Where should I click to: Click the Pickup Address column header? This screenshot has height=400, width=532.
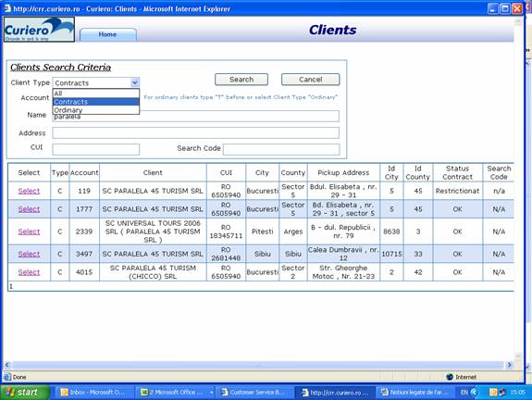(x=343, y=172)
